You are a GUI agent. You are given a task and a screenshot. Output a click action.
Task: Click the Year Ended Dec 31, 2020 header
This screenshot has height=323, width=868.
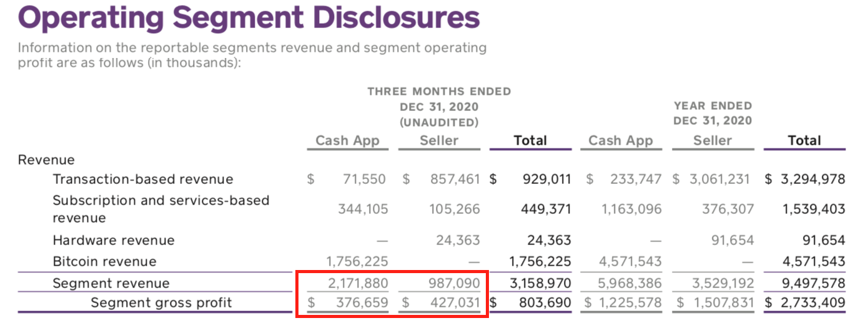pyautogui.click(x=712, y=113)
